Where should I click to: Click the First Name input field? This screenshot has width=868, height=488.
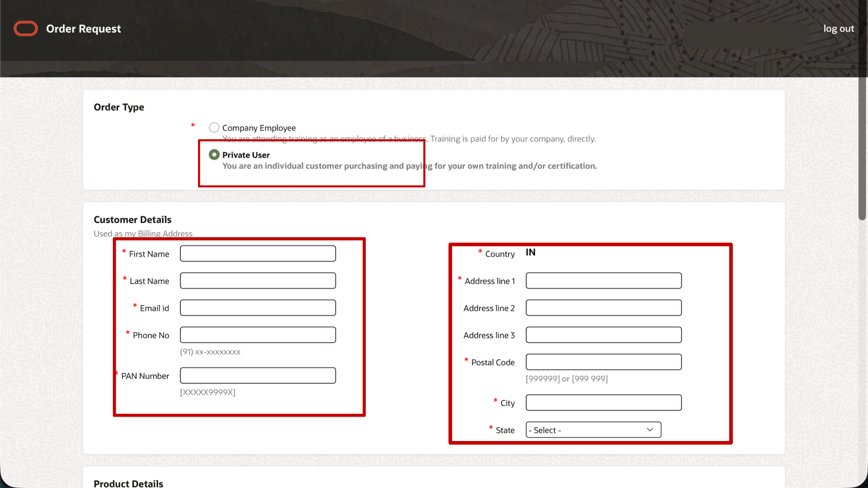(x=257, y=253)
